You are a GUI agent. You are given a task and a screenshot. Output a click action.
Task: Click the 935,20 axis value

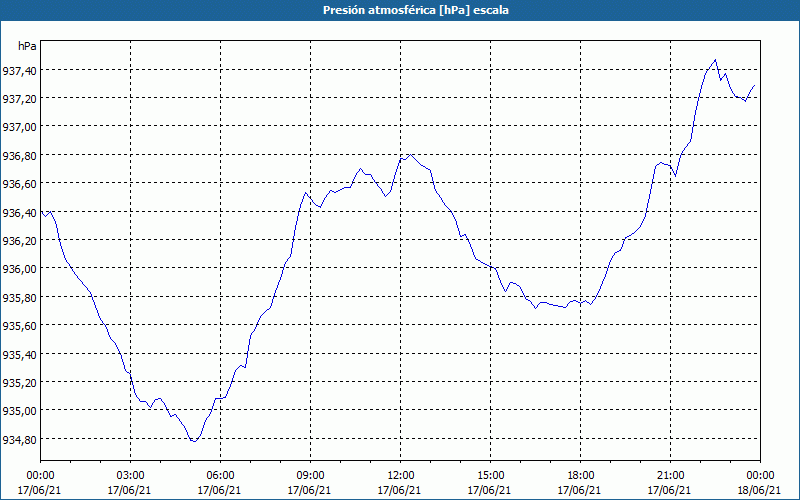tap(19, 383)
